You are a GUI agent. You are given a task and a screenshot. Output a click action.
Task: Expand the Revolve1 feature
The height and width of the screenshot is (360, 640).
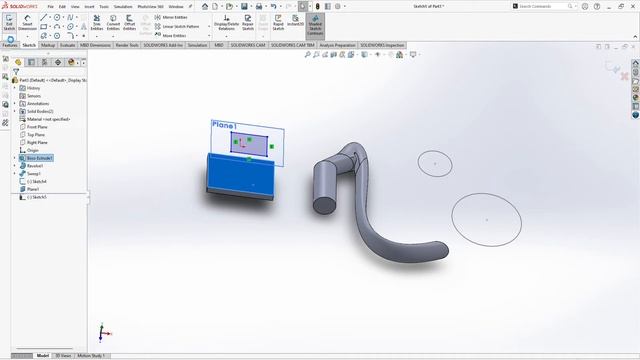pyautogui.click(x=15, y=166)
